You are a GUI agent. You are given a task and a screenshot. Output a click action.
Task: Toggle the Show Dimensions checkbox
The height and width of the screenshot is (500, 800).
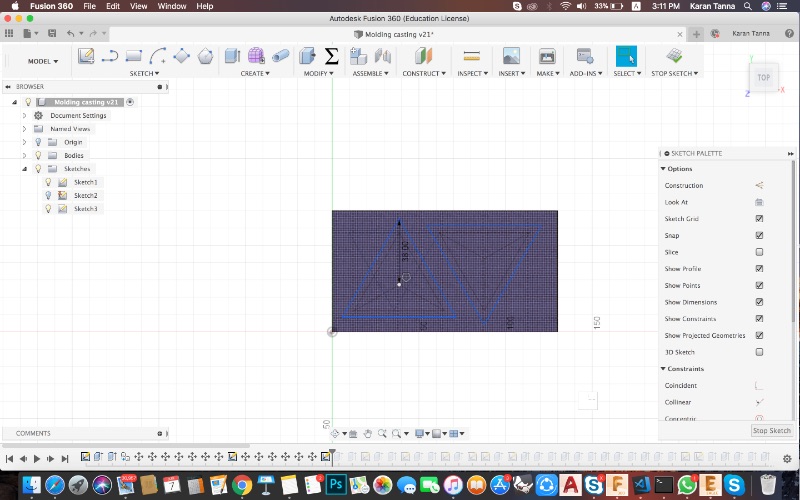pyautogui.click(x=759, y=302)
